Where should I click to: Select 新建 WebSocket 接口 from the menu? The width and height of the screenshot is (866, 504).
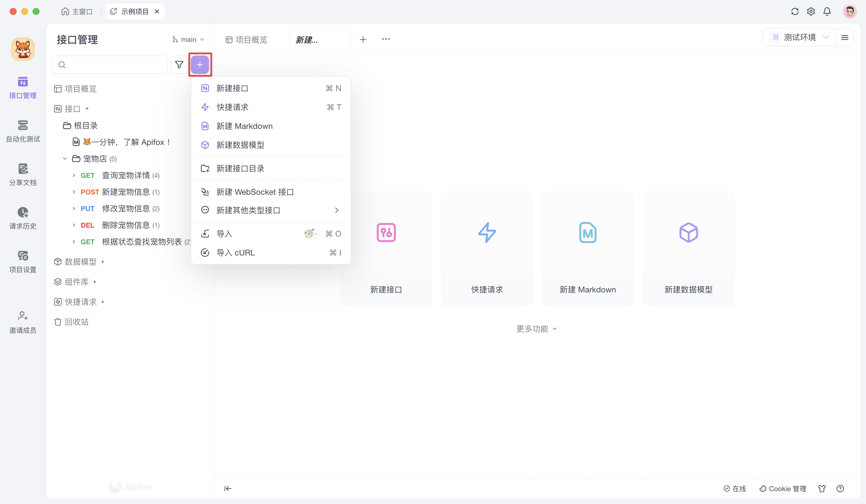click(x=255, y=192)
